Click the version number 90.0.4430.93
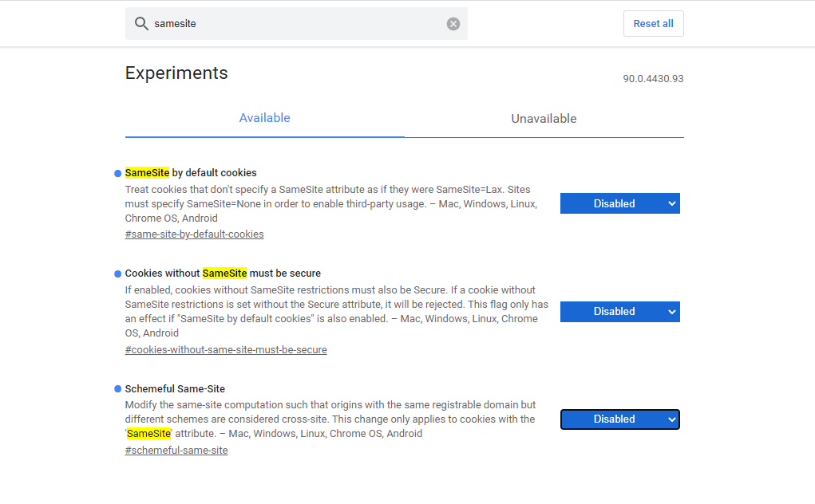 click(653, 79)
